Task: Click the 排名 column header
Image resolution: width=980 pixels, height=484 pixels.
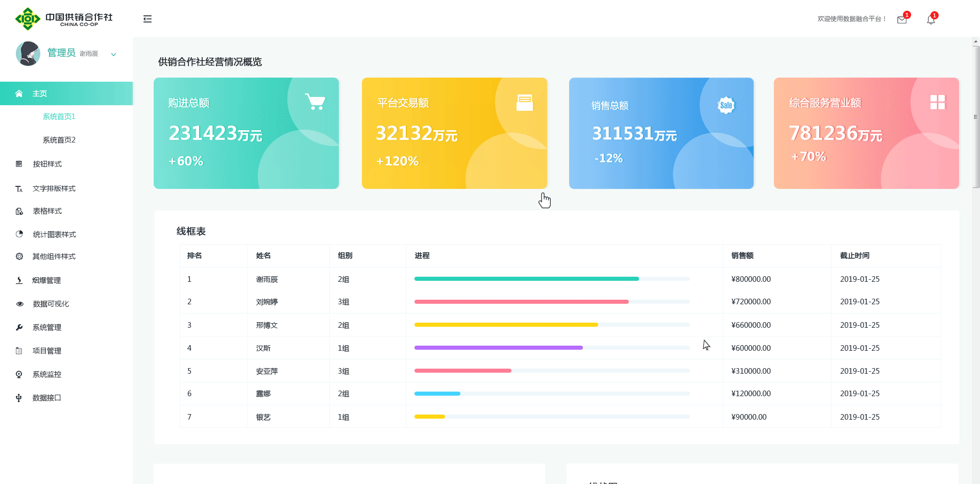Action: tap(194, 255)
